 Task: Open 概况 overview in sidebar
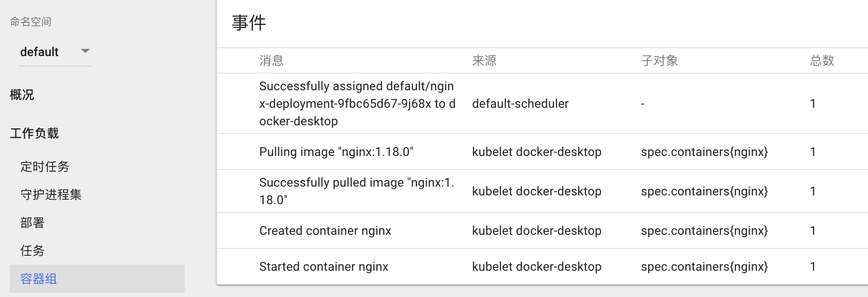point(22,95)
